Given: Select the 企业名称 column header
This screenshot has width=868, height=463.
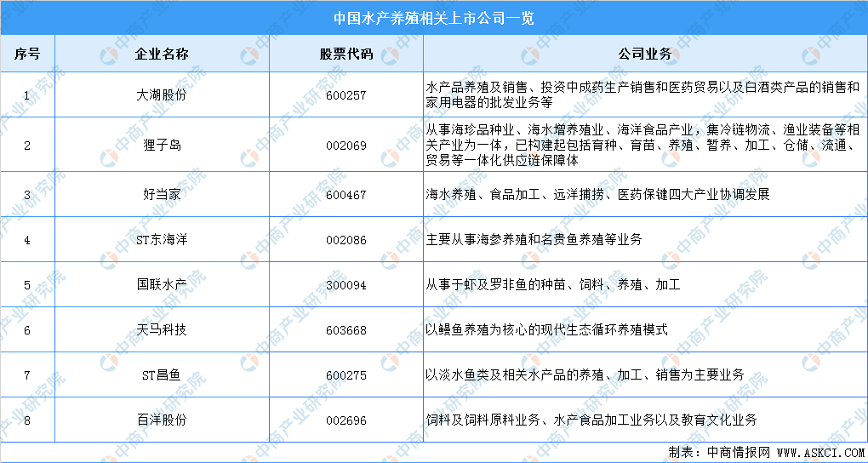Looking at the screenshot, I should [x=162, y=54].
